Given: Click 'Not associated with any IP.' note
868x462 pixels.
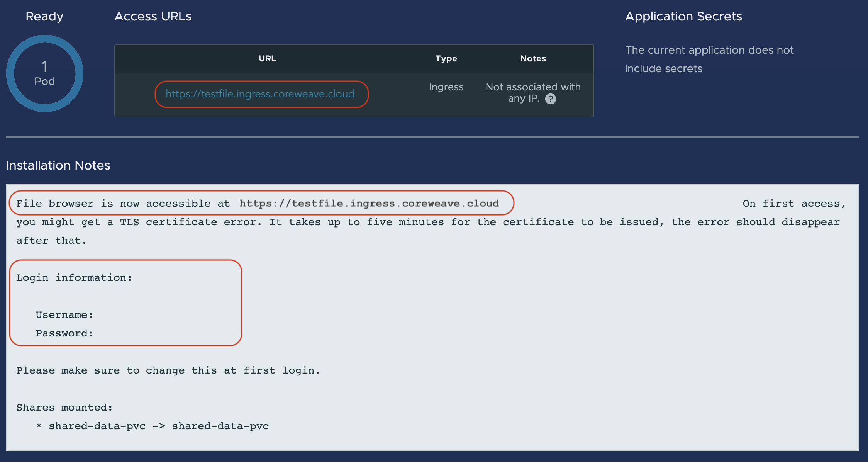Looking at the screenshot, I should point(533,93).
